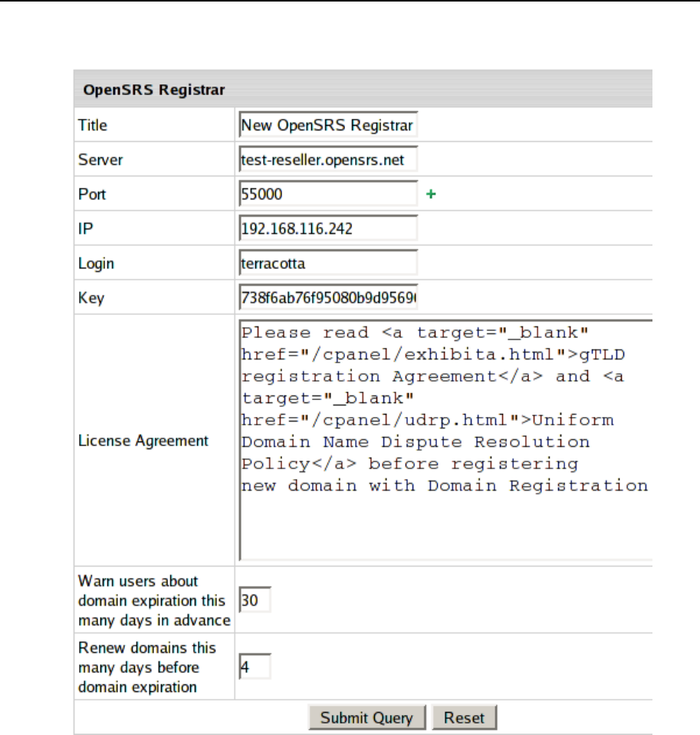The height and width of the screenshot is (735, 700).
Task: Select the Port field containing 55000
Action: click(328, 195)
